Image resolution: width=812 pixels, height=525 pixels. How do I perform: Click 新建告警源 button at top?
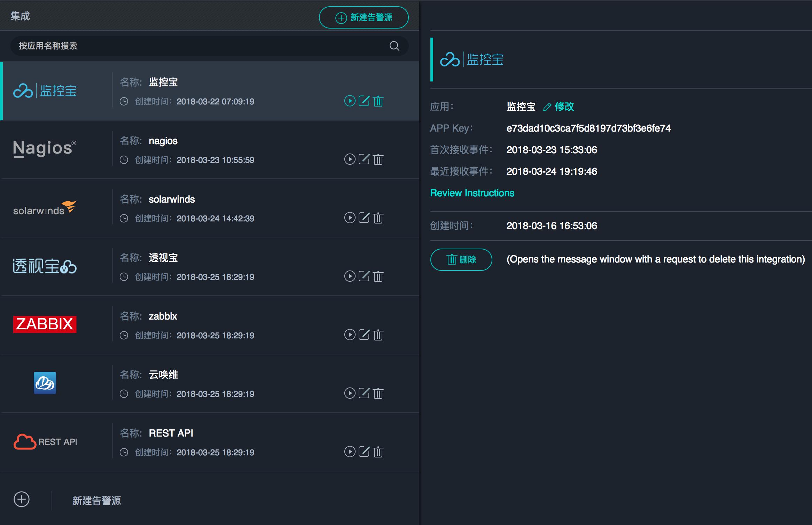[364, 17]
